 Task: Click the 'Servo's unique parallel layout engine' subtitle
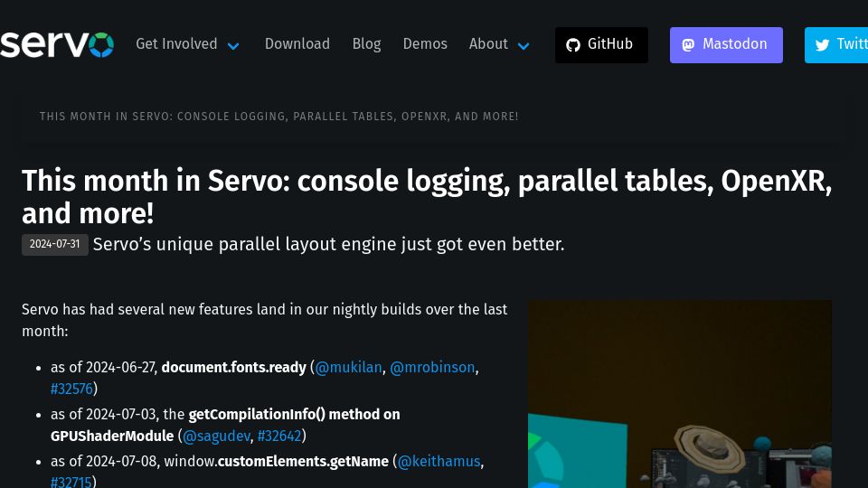click(x=329, y=244)
